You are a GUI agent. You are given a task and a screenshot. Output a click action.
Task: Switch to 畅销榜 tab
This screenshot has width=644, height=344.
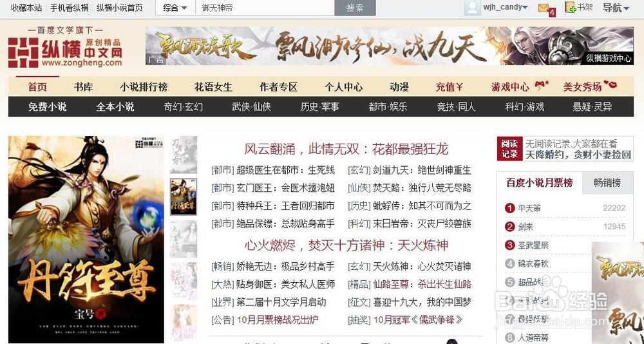(607, 183)
